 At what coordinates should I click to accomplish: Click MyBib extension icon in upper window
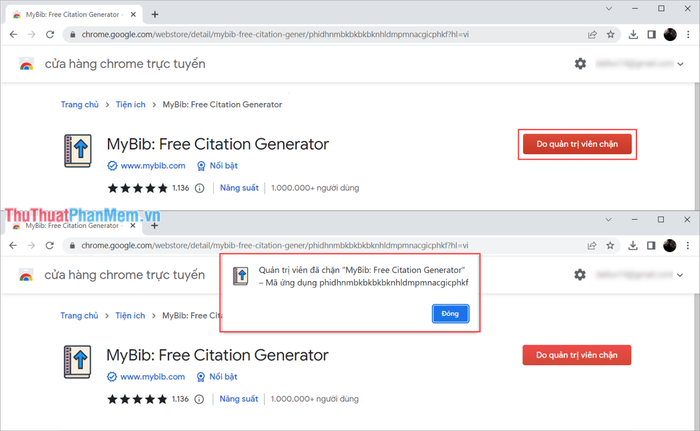coord(78,151)
